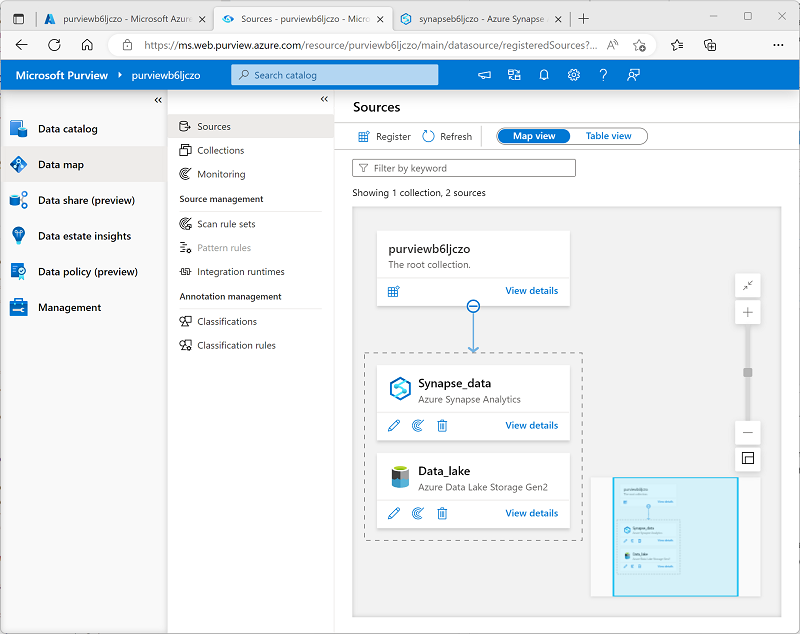The height and width of the screenshot is (634, 800).
Task: Edit the Synapse_data source
Action: (394, 425)
